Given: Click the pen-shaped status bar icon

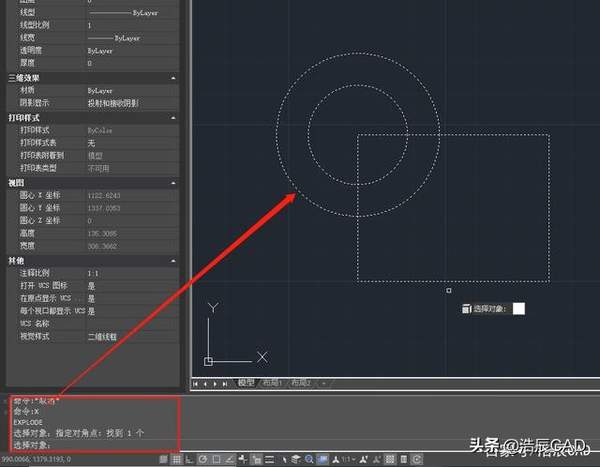Looking at the screenshot, I should pos(284,459).
